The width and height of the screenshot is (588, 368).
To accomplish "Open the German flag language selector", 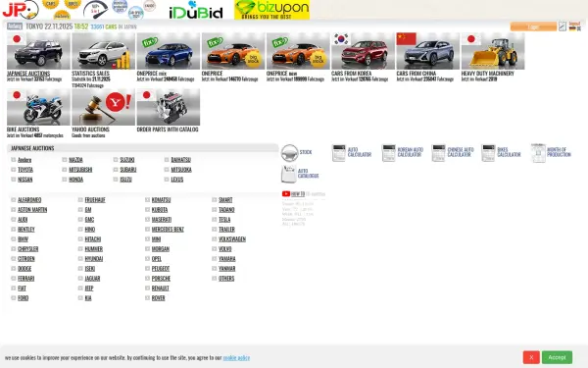I will tap(572, 28).
